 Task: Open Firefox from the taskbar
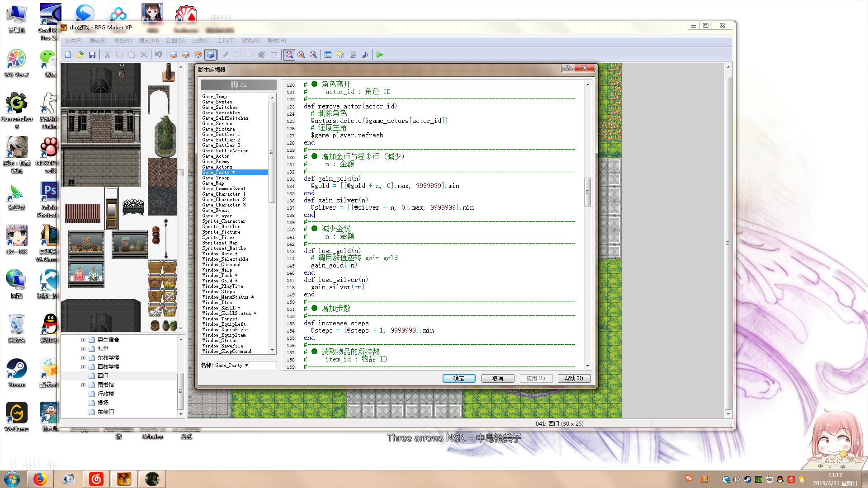pyautogui.click(x=40, y=479)
